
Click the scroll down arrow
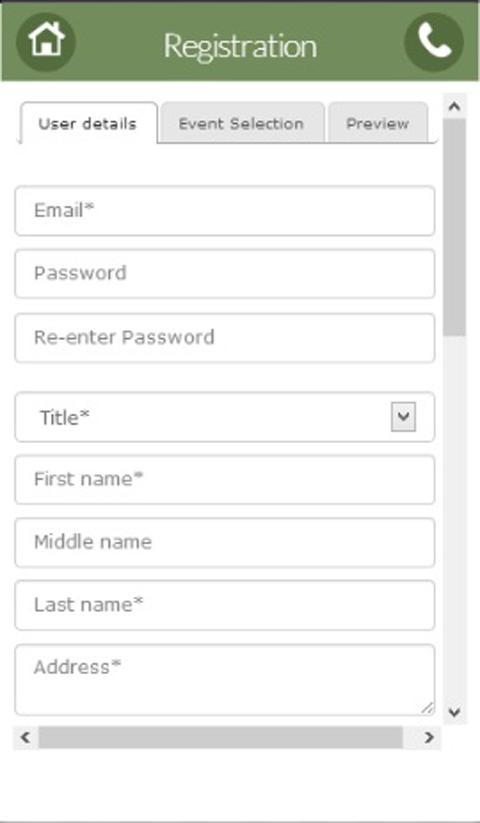454,712
